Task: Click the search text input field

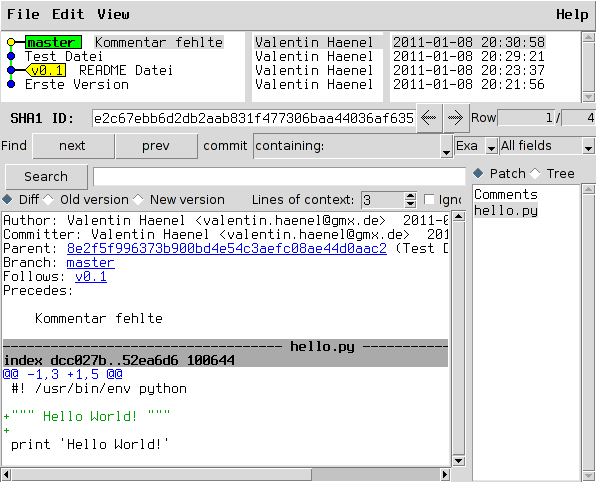Action: [x=279, y=177]
